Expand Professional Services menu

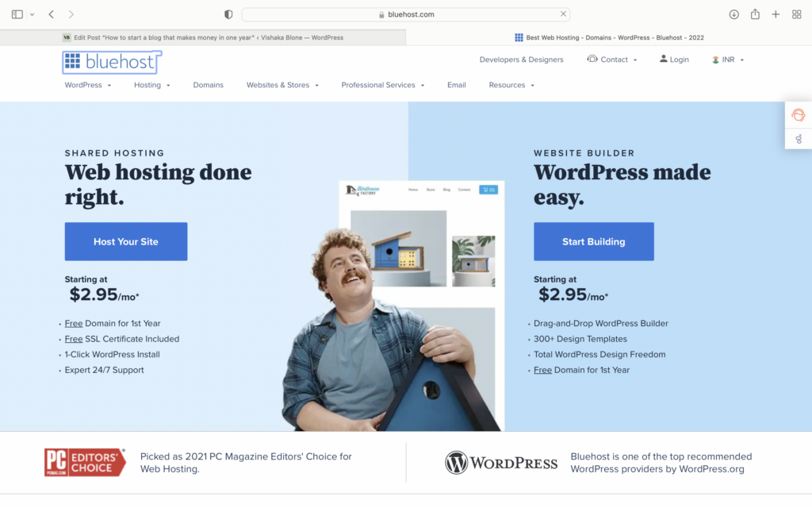383,85
